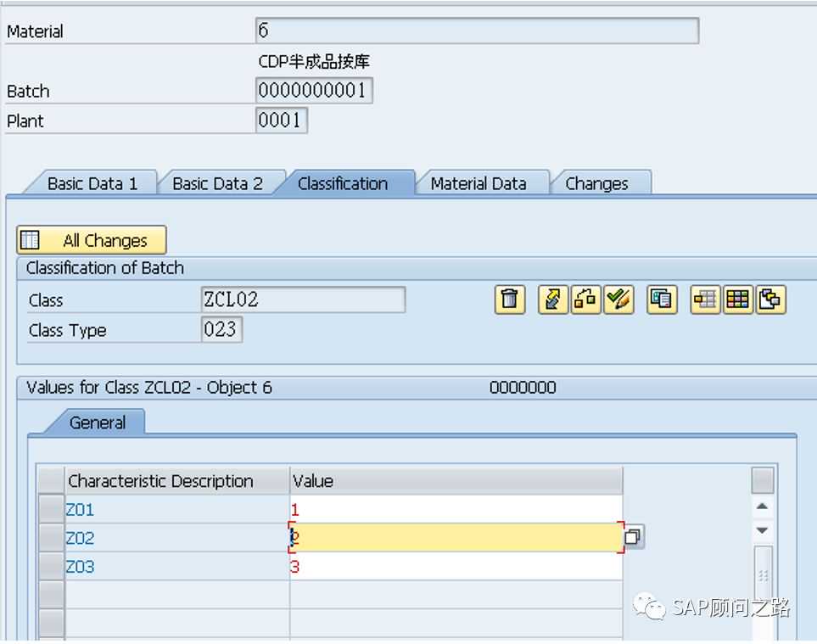Open the Material Data tab
Image resolution: width=817 pixels, height=644 pixels.
coord(478,183)
